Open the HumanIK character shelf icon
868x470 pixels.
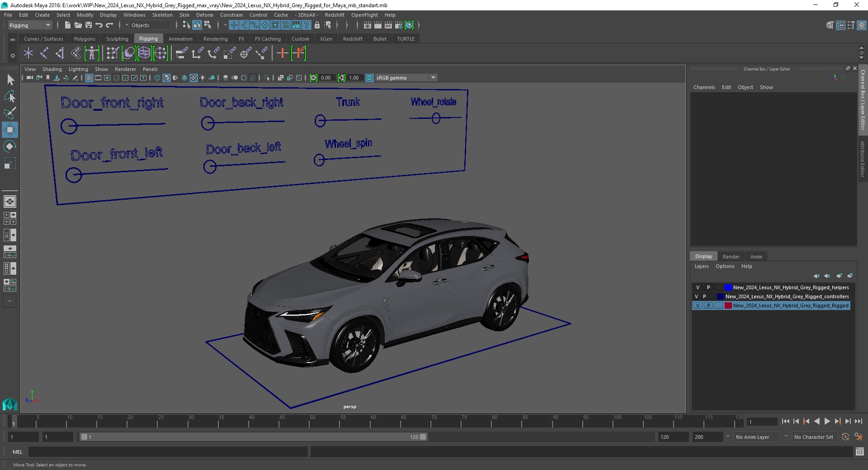click(92, 53)
